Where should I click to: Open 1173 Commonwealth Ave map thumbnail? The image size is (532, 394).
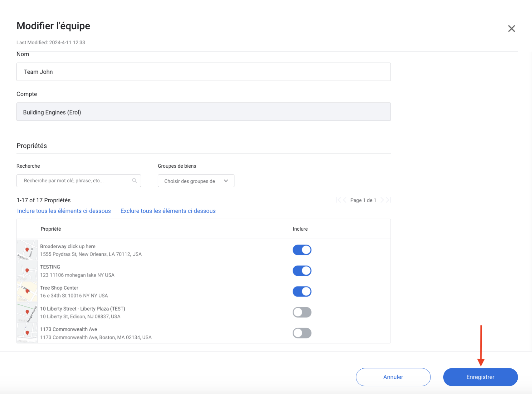[27, 333]
